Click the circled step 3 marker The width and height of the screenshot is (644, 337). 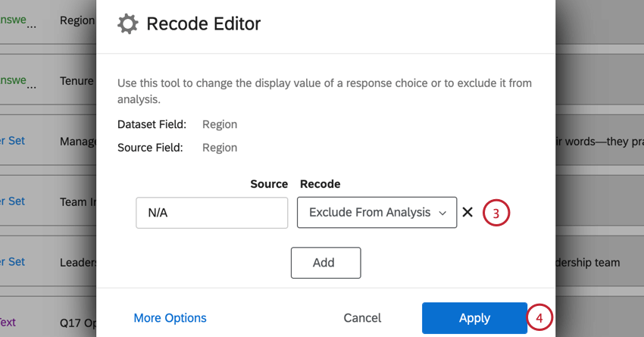tap(496, 214)
